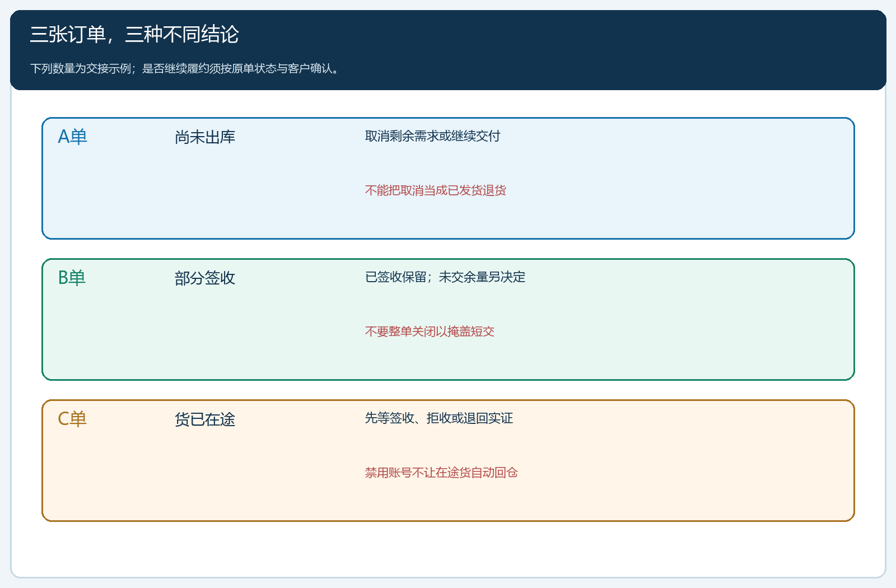Click the blank space beside the header title
896x588 pixels.
(x=560, y=35)
